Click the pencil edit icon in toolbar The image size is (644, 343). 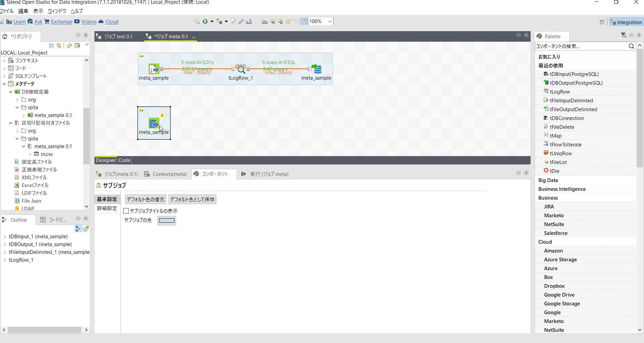click(x=233, y=21)
